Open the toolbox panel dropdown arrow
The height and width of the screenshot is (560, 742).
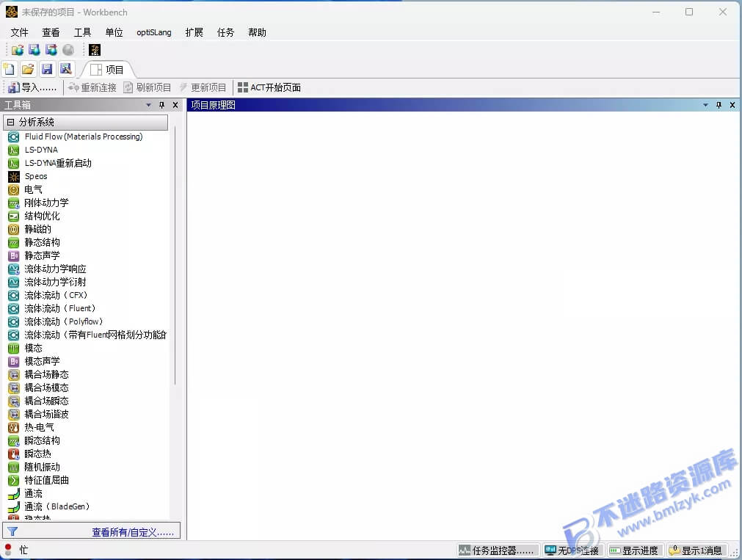148,105
